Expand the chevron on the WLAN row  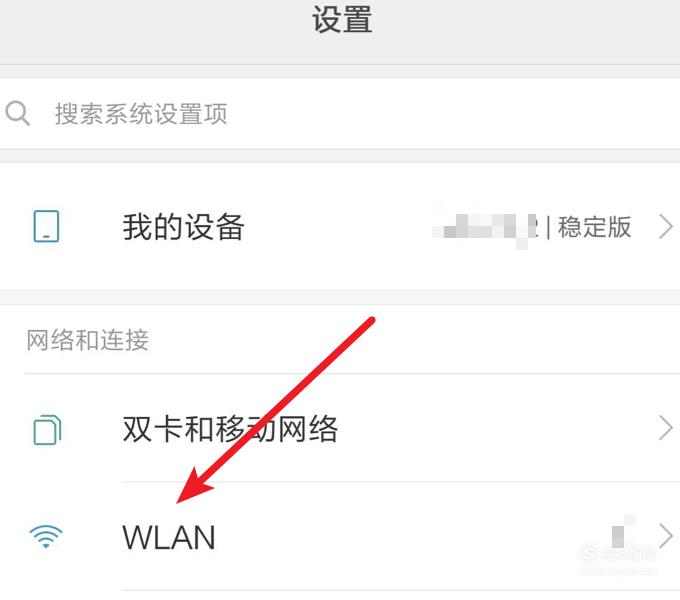tap(666, 536)
